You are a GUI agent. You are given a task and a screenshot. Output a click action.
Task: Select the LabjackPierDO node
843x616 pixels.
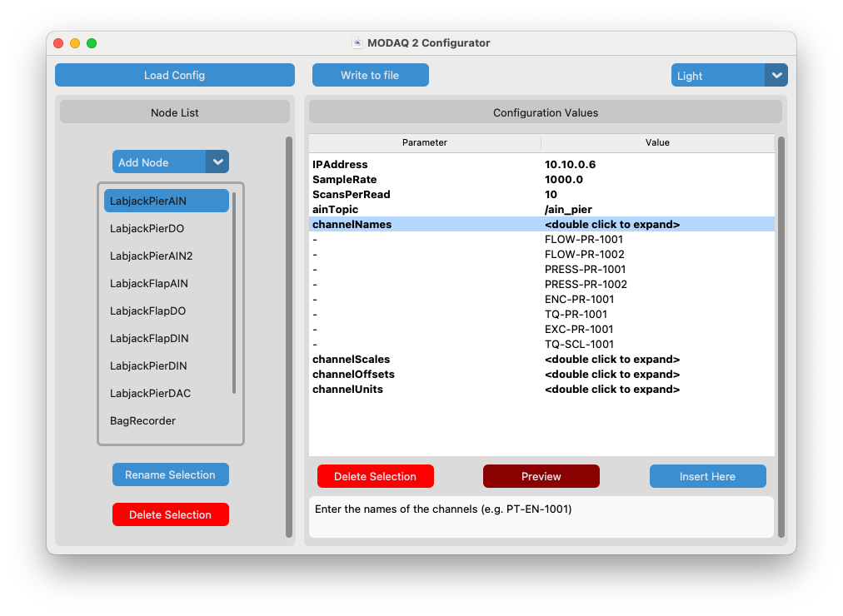(x=147, y=228)
